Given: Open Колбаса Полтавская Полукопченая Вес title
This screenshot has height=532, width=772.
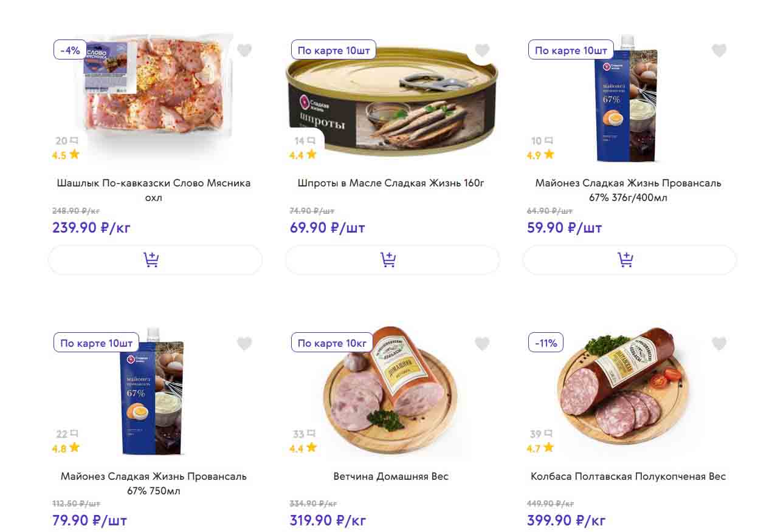Looking at the screenshot, I should pyautogui.click(x=628, y=477).
